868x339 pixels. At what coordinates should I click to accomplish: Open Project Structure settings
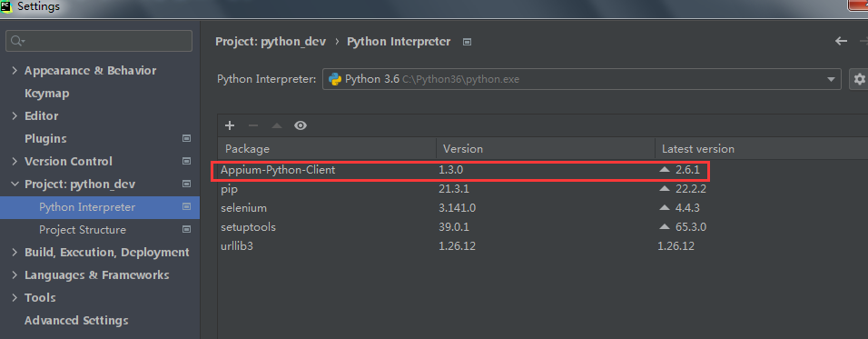click(x=83, y=229)
